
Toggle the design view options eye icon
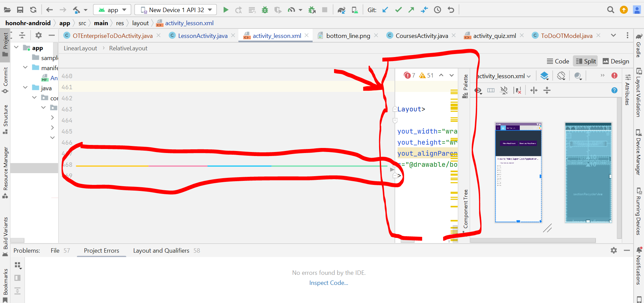tap(478, 90)
